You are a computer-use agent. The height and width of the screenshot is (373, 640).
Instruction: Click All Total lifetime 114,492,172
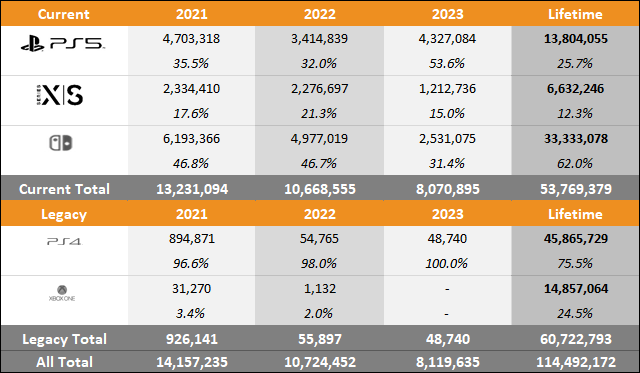click(576, 362)
